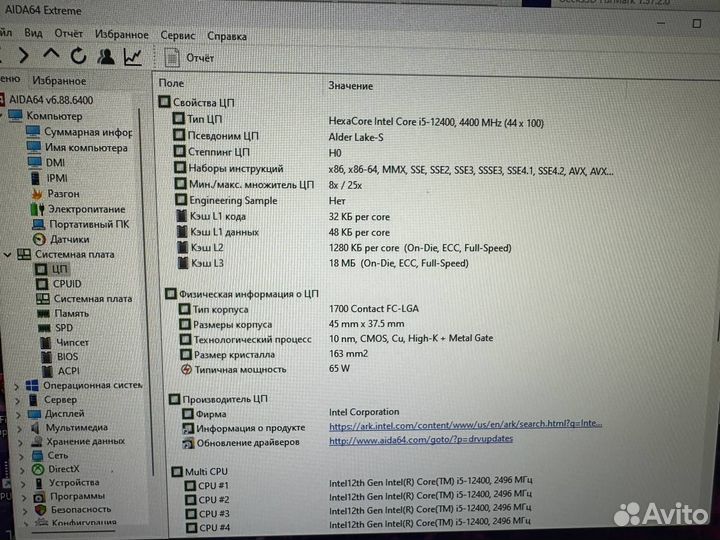Collapse the Системная плата tree node
The width and height of the screenshot is (720, 540).
click(7, 254)
